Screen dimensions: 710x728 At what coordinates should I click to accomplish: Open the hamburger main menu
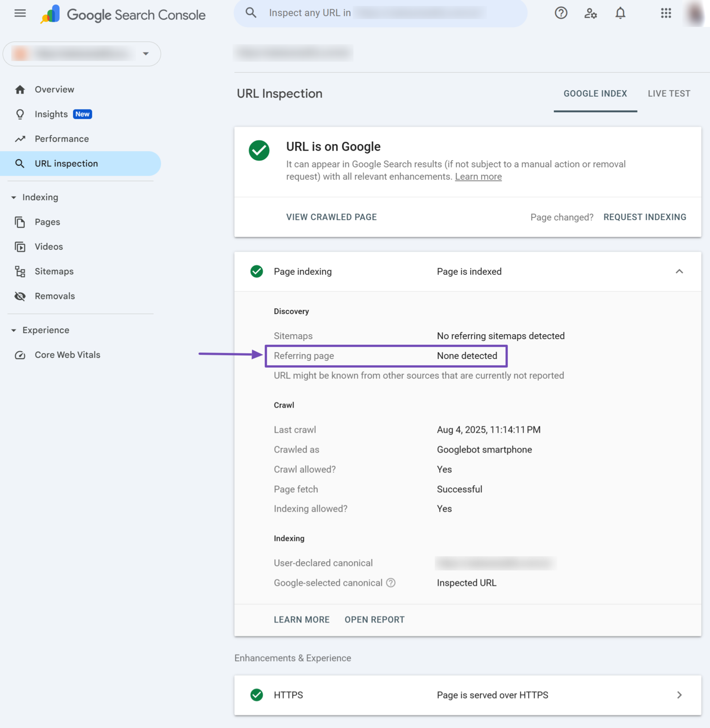[20, 13]
